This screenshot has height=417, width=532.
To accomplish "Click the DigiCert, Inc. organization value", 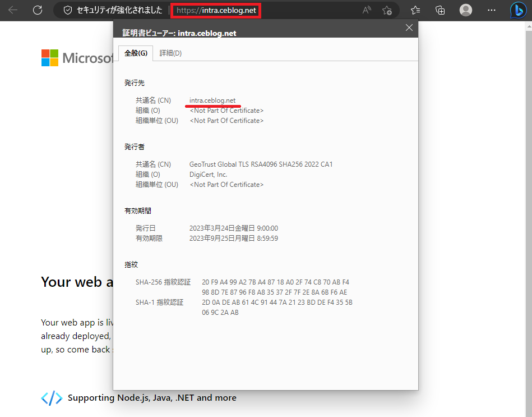I will coord(208,175).
